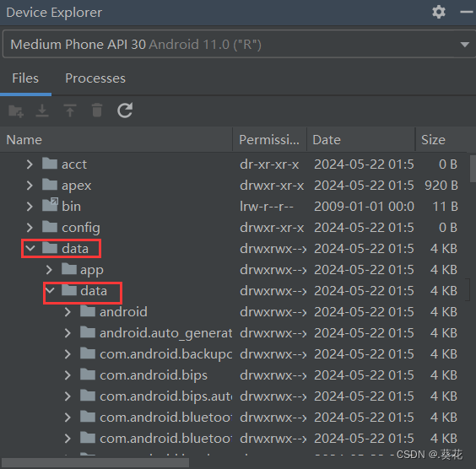Click the download (save as) toolbar icon
This screenshot has height=469, width=476.
[42, 111]
